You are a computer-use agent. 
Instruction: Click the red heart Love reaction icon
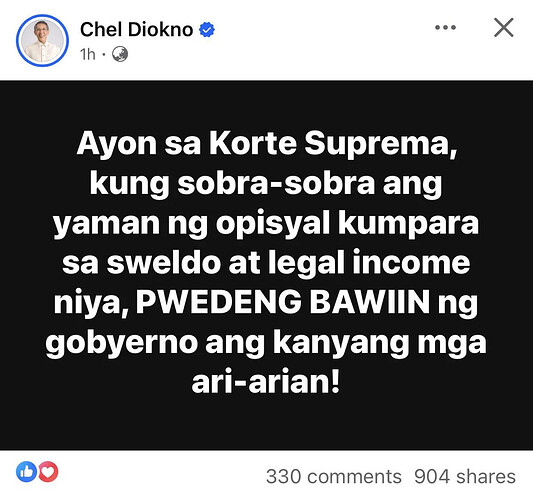point(49,471)
